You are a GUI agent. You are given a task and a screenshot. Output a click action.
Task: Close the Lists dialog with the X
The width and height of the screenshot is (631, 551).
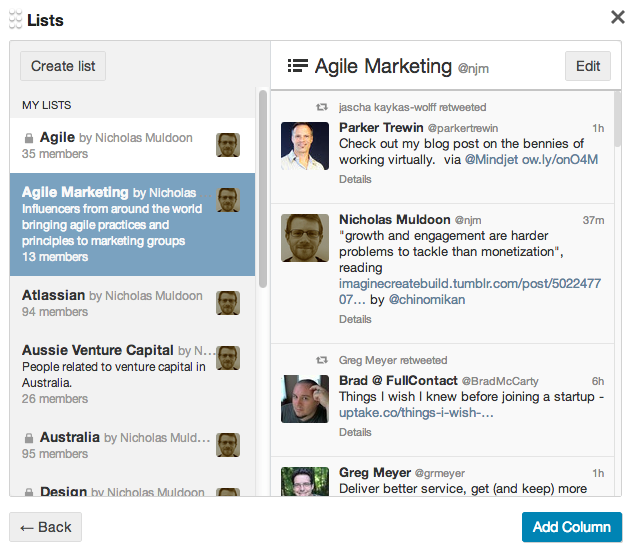click(x=617, y=17)
